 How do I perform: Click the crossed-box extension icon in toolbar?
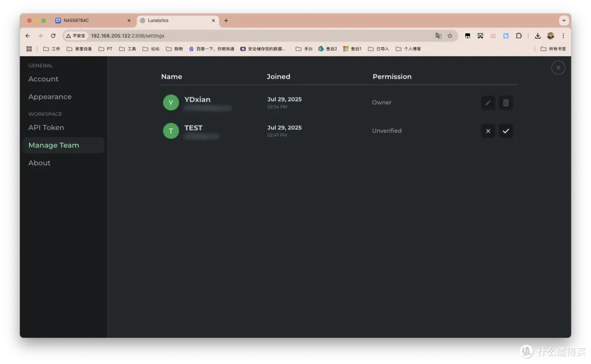tap(480, 36)
